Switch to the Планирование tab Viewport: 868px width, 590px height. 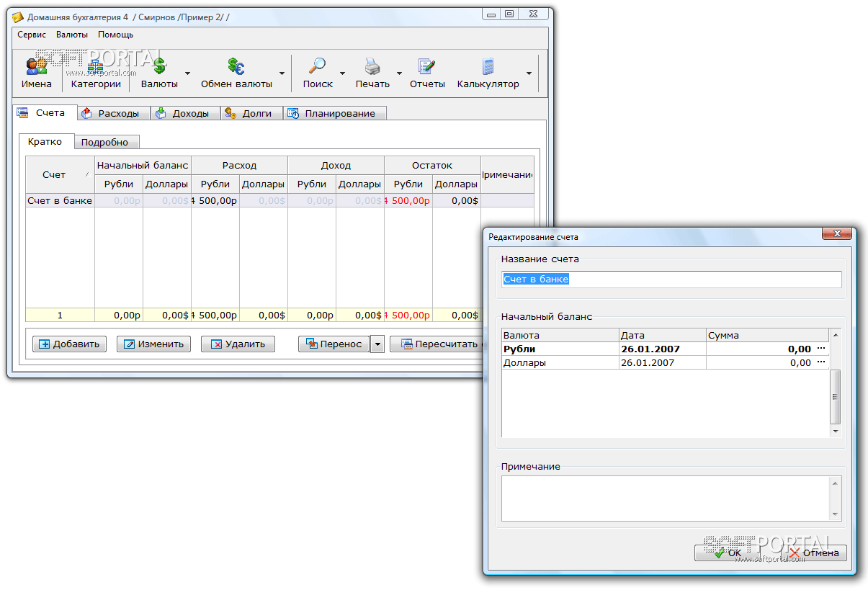pos(334,113)
